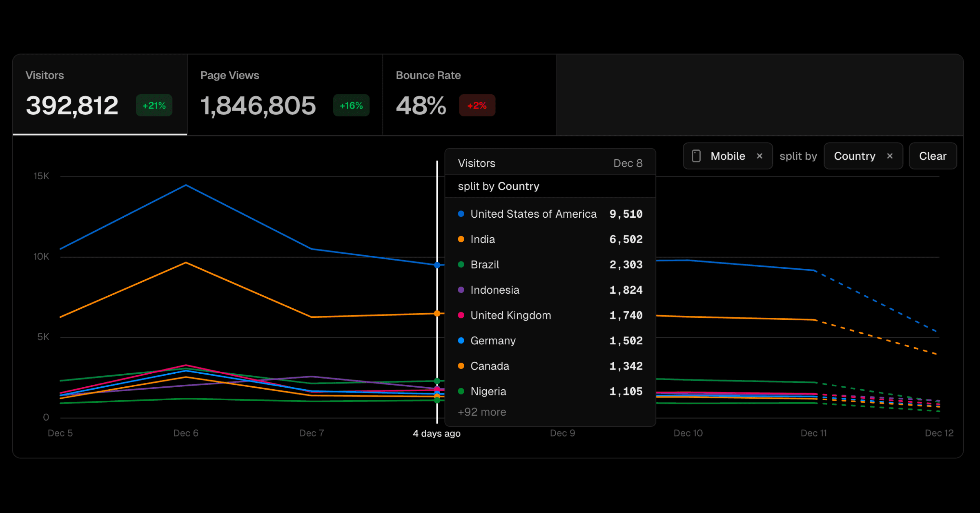
Task: Select the United Kingdom pink legend dot
Action: (461, 315)
